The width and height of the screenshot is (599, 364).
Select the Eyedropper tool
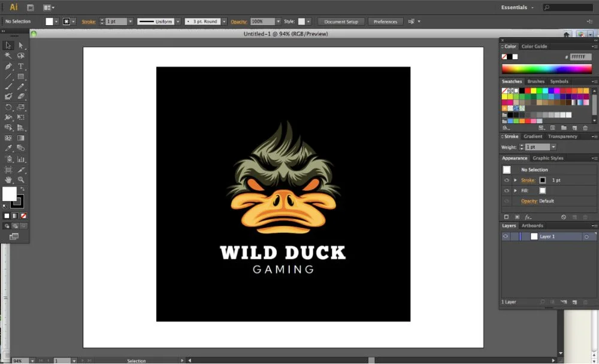tap(8, 148)
